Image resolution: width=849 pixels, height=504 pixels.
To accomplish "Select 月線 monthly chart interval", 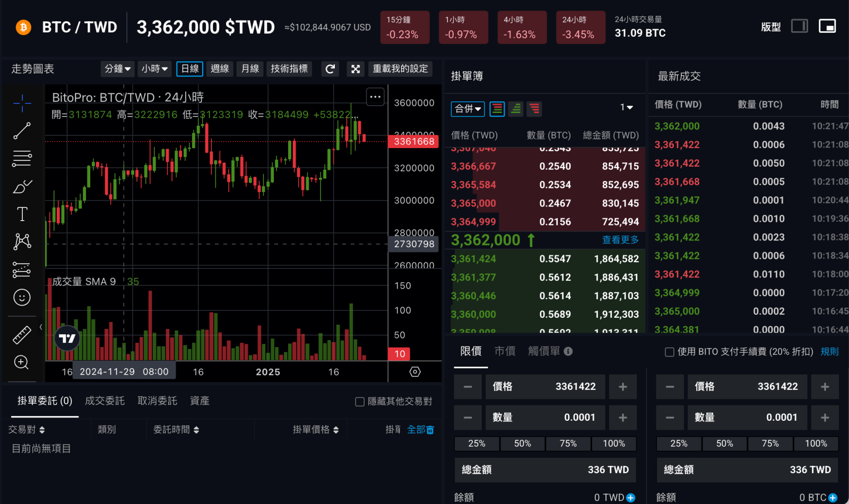I will tap(250, 69).
